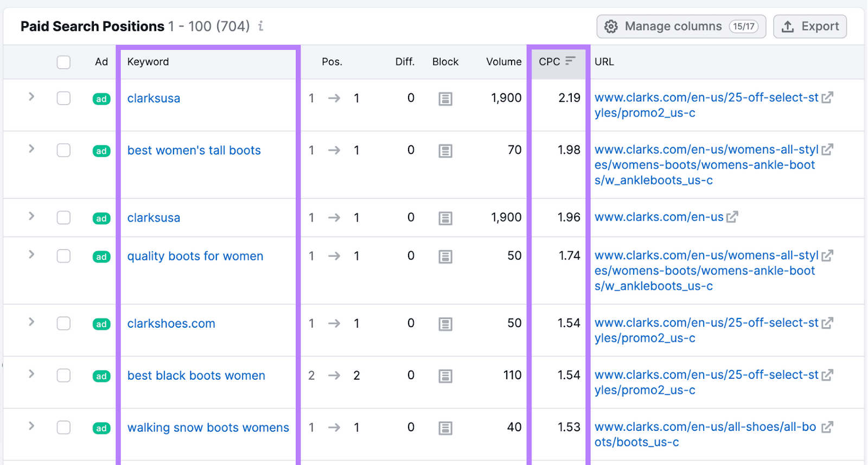Sort by the CPC column header
This screenshot has width=868, height=465.
tap(557, 62)
